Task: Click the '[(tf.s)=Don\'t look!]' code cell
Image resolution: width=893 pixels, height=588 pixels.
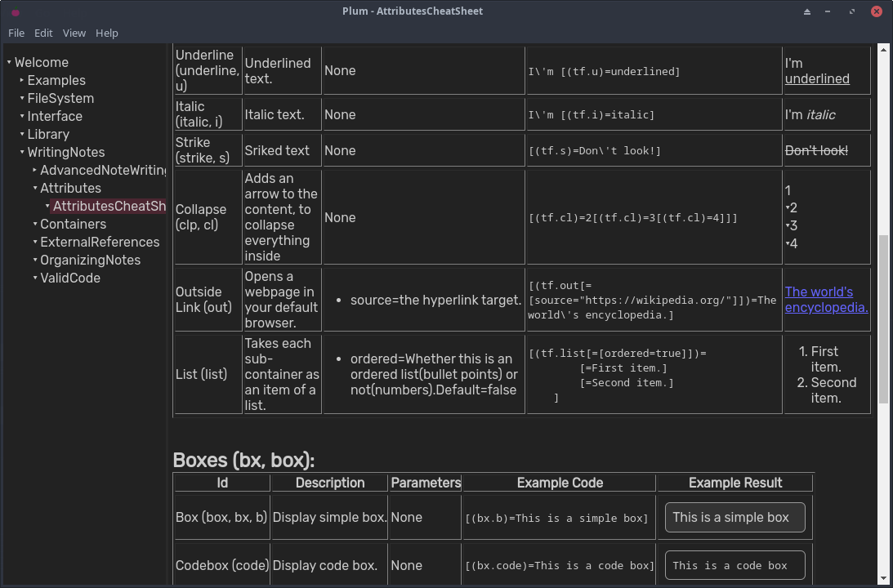Action: tap(654, 150)
